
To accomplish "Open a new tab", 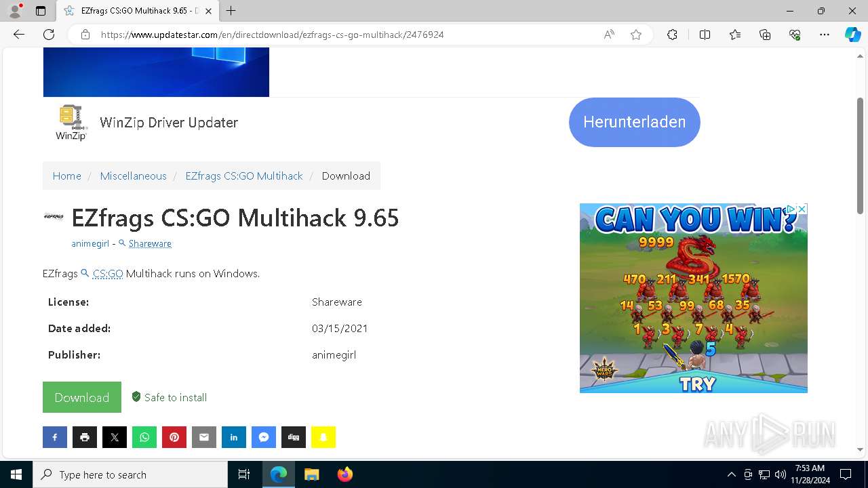I will coord(231,11).
